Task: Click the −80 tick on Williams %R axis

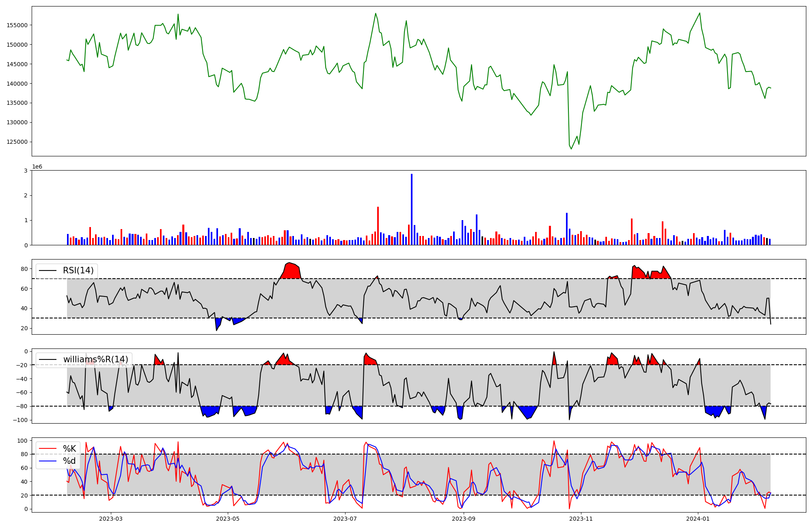Action: point(22,407)
